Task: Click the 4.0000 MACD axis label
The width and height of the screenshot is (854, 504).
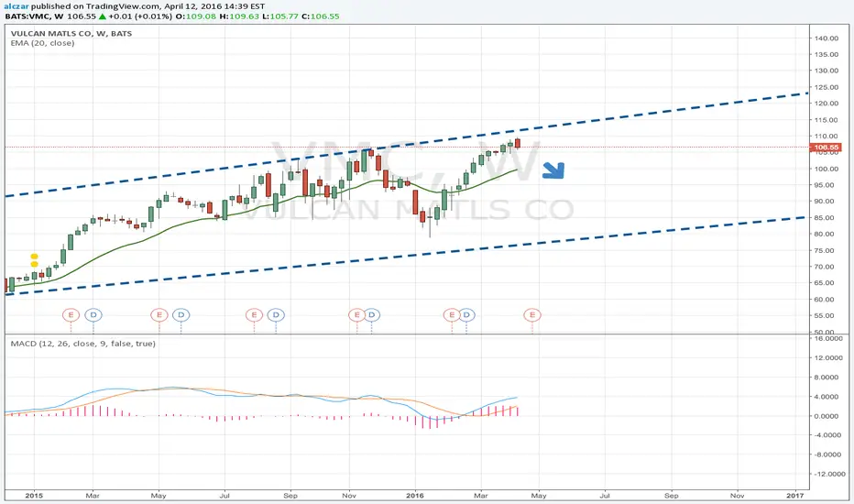Action: tap(828, 397)
